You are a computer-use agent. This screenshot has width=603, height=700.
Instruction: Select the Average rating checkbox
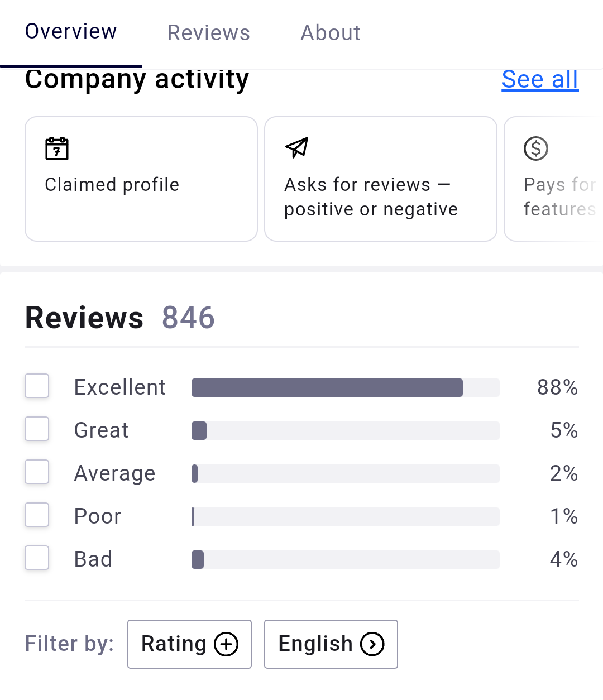[x=37, y=472]
